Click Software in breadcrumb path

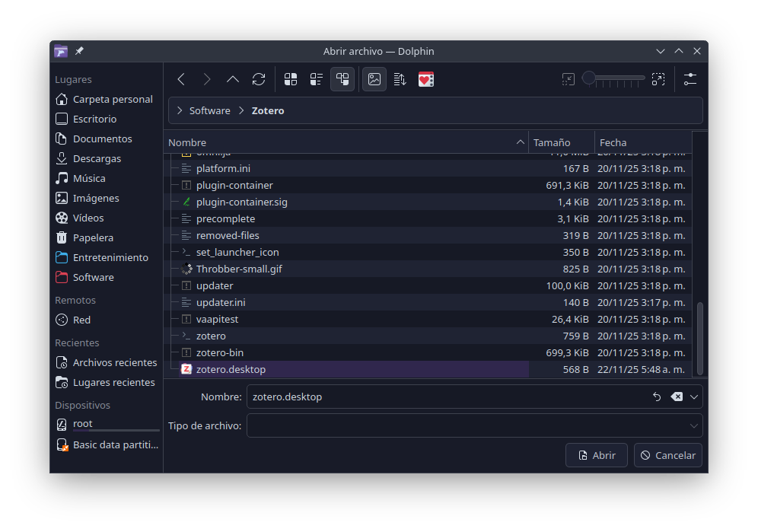tap(210, 111)
